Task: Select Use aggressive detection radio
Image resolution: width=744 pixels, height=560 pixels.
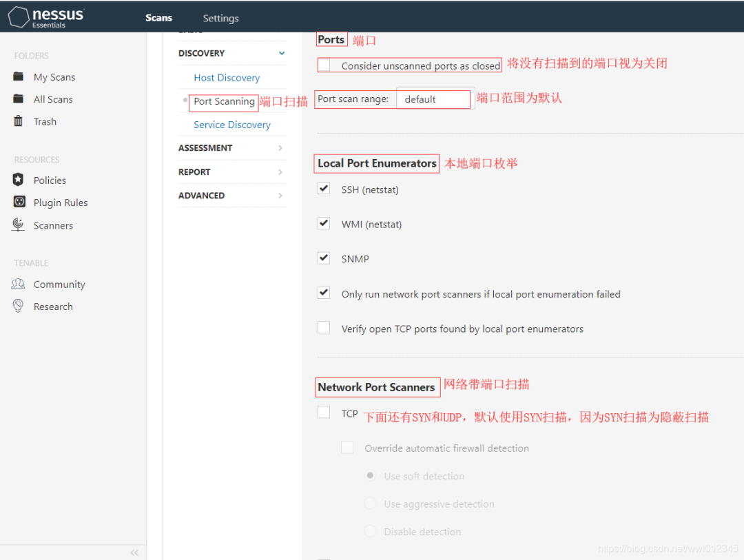Action: point(370,503)
